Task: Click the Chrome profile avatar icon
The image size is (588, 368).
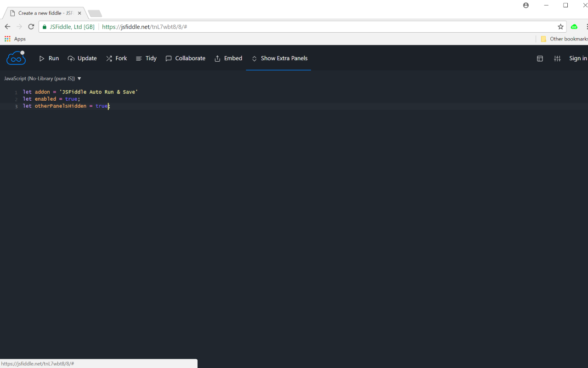Action: click(x=526, y=6)
